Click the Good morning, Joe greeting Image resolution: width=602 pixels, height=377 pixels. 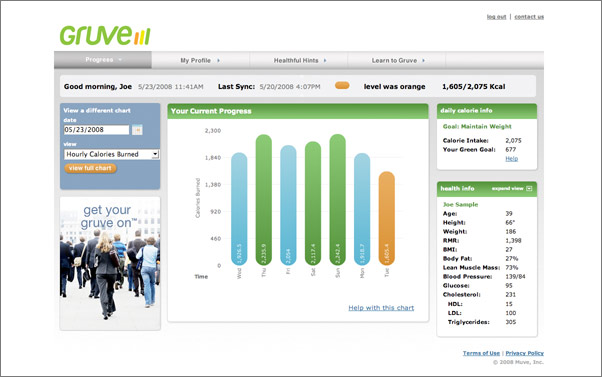coord(98,86)
